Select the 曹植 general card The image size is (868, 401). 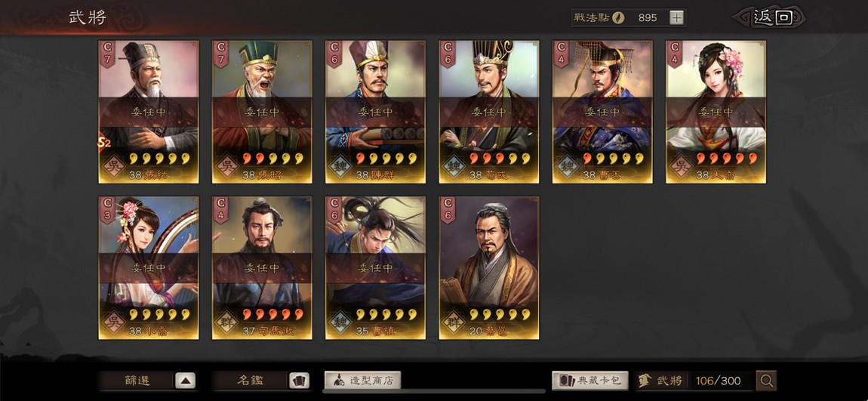click(x=375, y=267)
